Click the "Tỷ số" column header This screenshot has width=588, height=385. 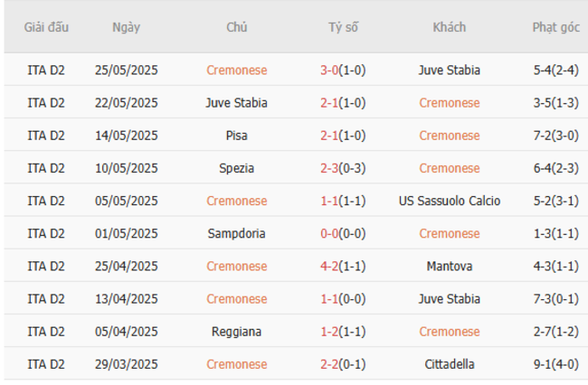[343, 27]
